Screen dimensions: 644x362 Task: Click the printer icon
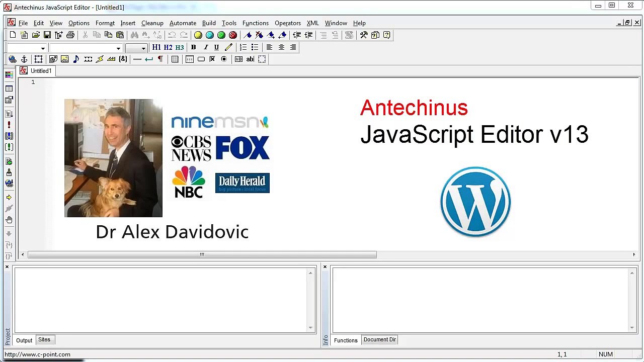tap(70, 35)
